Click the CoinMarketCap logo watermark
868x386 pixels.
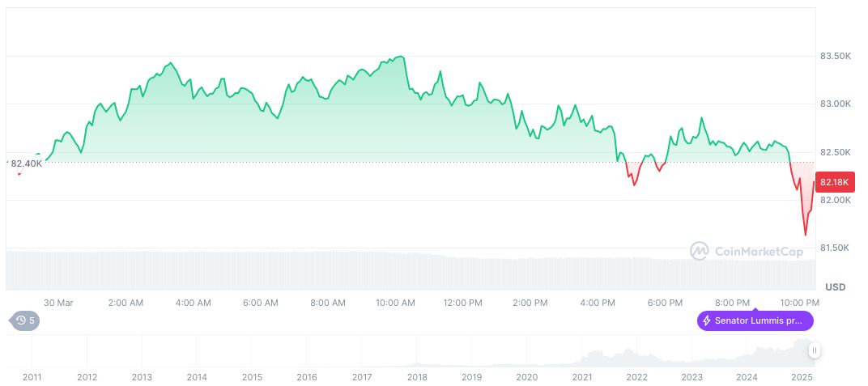coord(747,252)
